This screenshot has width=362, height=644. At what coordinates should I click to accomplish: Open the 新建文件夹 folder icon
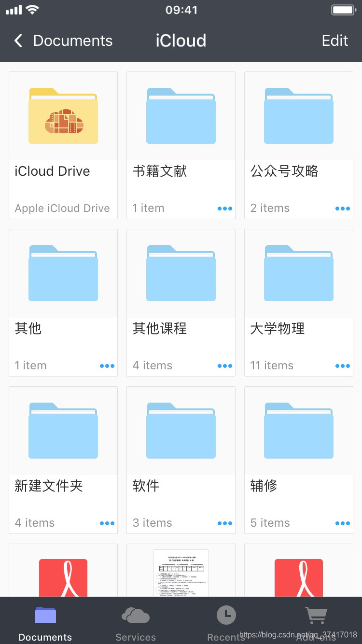63,431
